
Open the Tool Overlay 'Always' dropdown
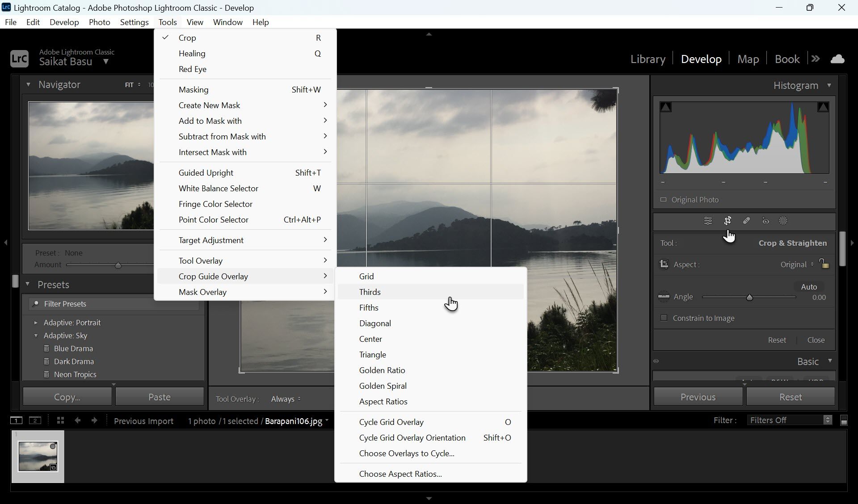(285, 399)
